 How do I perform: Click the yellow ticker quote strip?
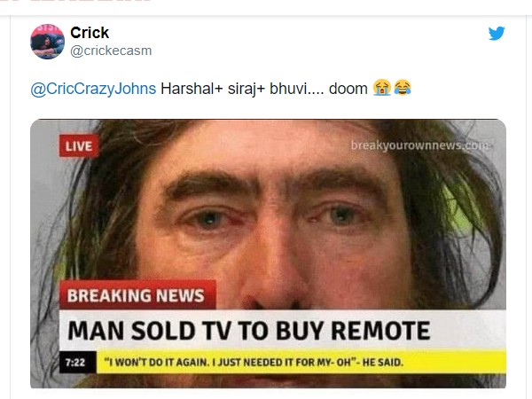pyautogui.click(x=301, y=362)
